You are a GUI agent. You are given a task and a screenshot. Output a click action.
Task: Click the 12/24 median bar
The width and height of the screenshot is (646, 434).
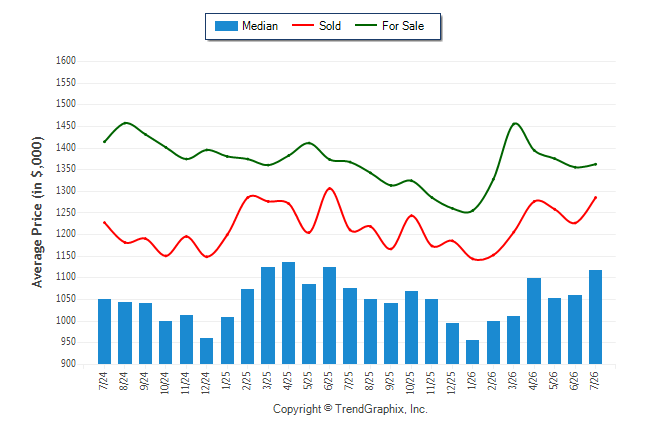point(206,351)
